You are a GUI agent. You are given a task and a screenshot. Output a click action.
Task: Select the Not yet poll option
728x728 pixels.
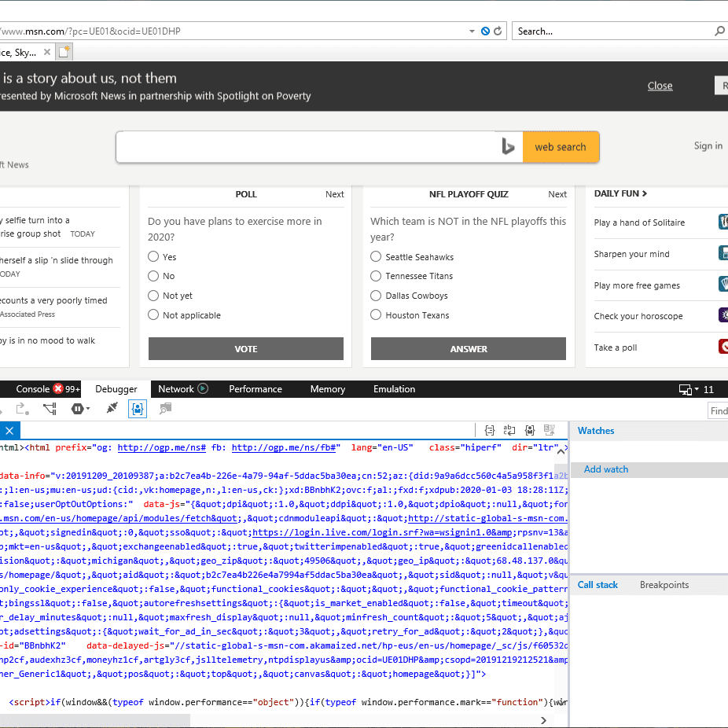[153, 296]
